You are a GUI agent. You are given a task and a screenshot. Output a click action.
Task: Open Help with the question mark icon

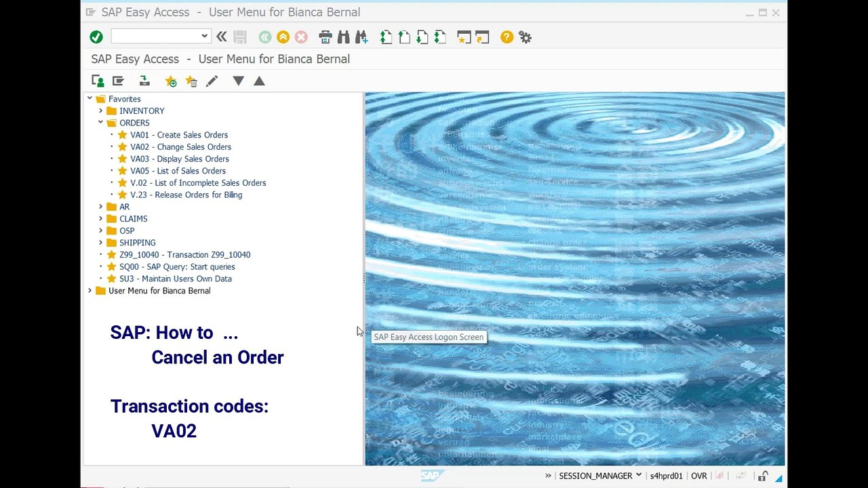(507, 37)
